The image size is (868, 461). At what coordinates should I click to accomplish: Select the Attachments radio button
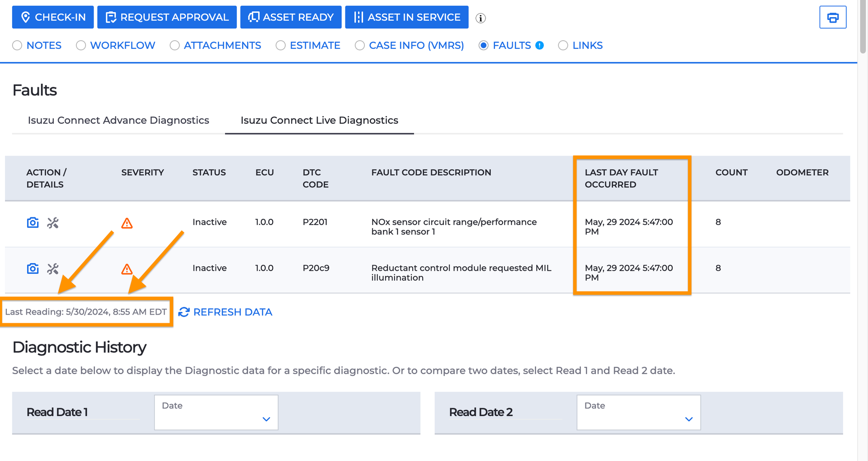(x=175, y=45)
